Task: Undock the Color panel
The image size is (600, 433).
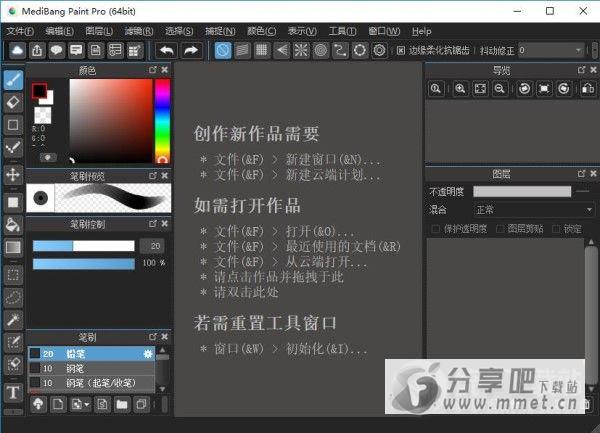Action: pos(153,70)
